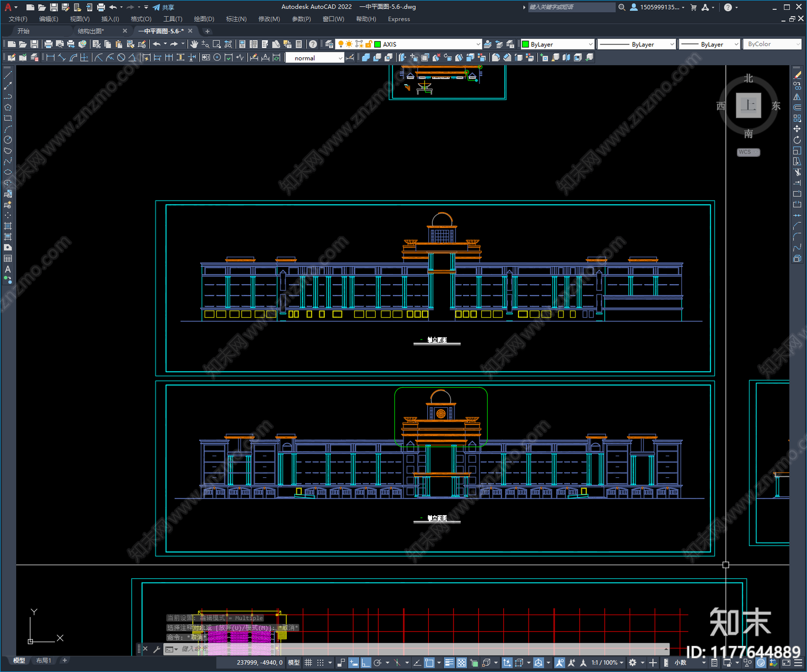Click the command line customize wrench icon
The height and width of the screenshot is (672, 807).
[156, 649]
